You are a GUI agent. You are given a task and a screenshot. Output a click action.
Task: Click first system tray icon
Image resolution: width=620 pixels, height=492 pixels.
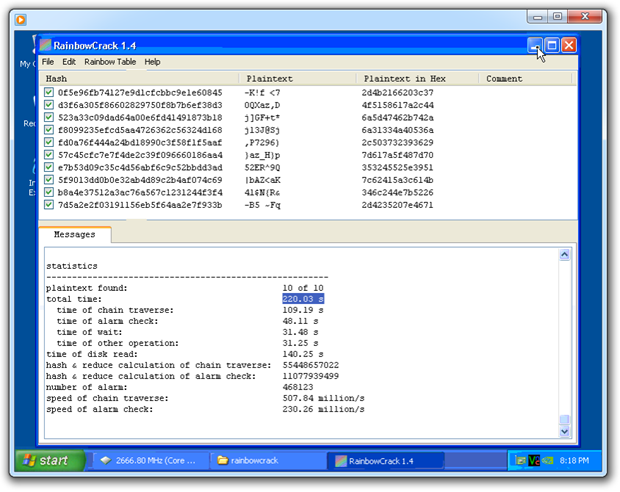[520, 460]
